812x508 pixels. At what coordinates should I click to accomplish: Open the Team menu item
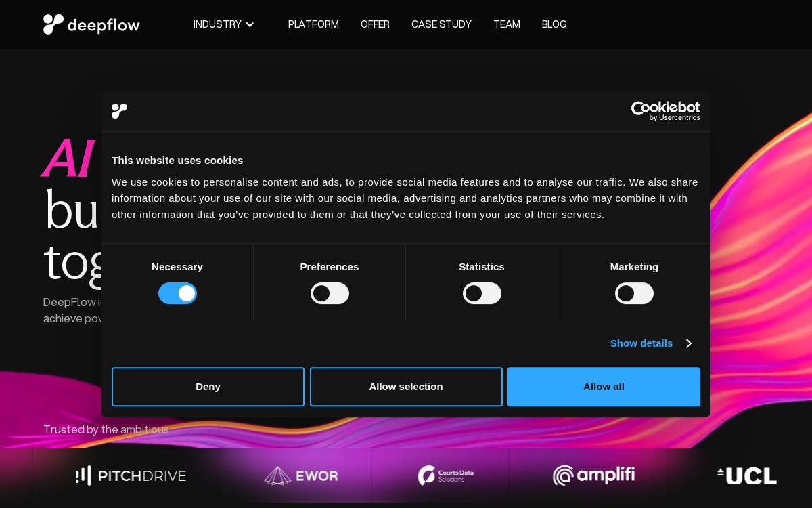pyautogui.click(x=507, y=24)
